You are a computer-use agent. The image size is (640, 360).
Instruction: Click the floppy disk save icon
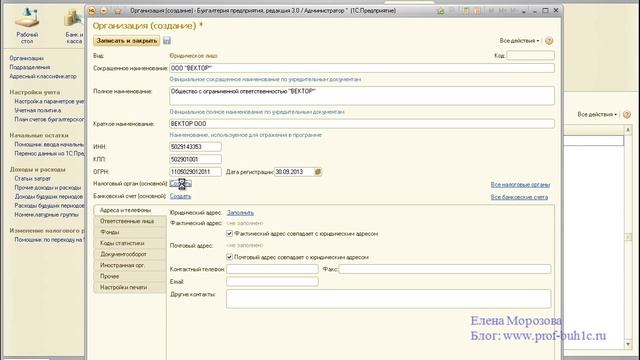[x=167, y=40]
